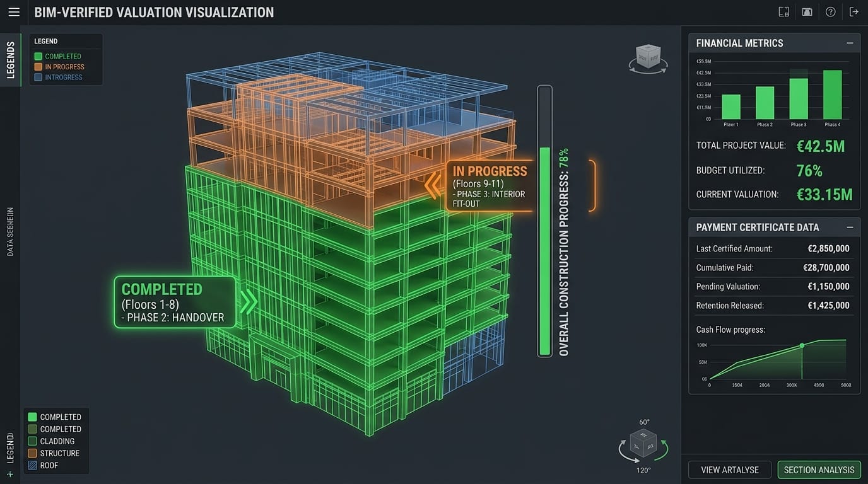This screenshot has height=484, width=868.
Task: Click the orange IN PROGRESS legend swatch
Action: point(38,67)
